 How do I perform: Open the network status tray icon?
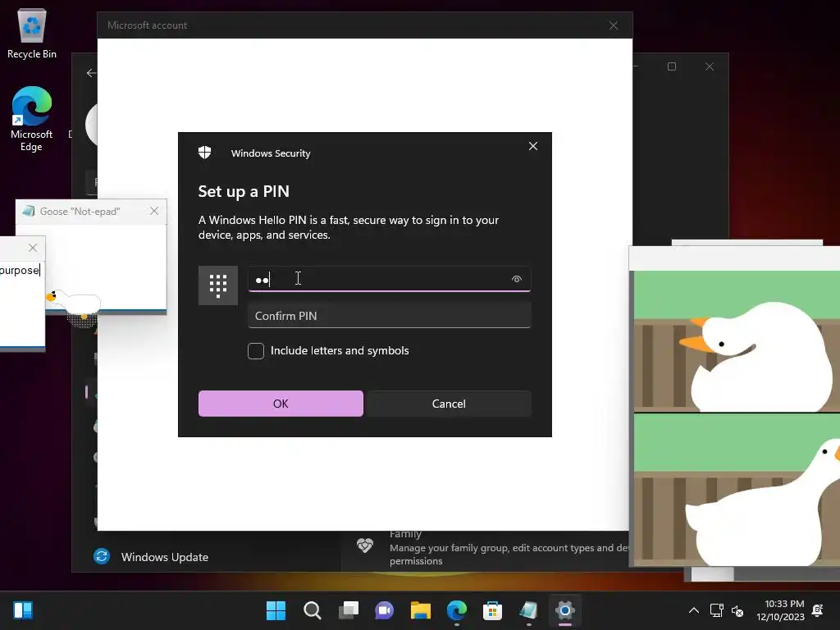pos(716,610)
